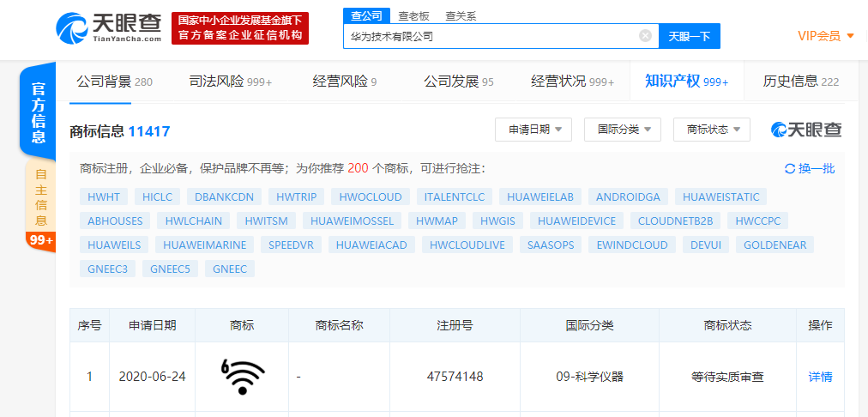Click the red official credit agency banner
Screen dimensions: 868x417
[240, 27]
